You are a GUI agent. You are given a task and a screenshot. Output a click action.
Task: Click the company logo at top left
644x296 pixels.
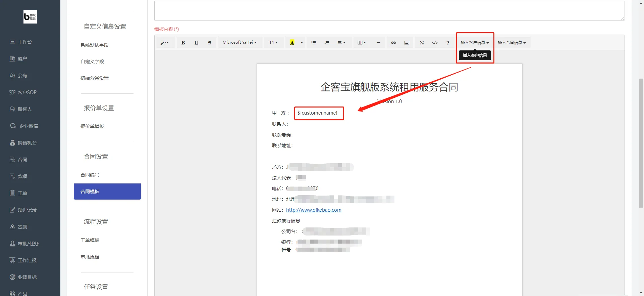[x=30, y=17]
